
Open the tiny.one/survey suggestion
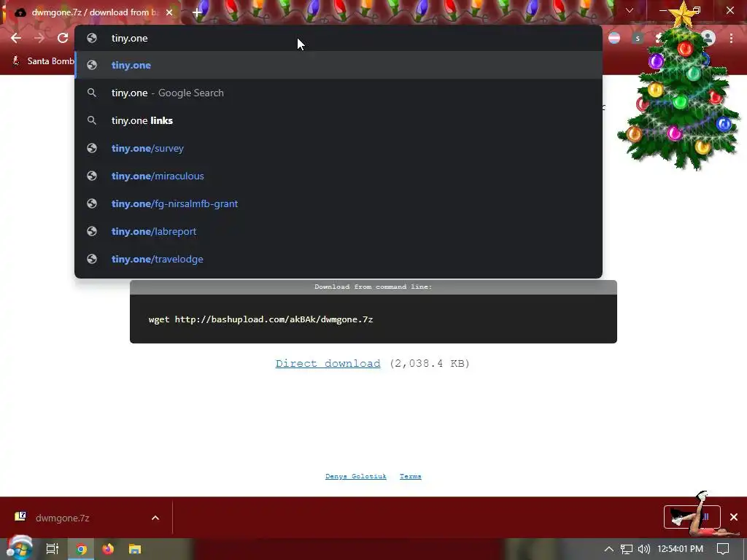point(338,148)
